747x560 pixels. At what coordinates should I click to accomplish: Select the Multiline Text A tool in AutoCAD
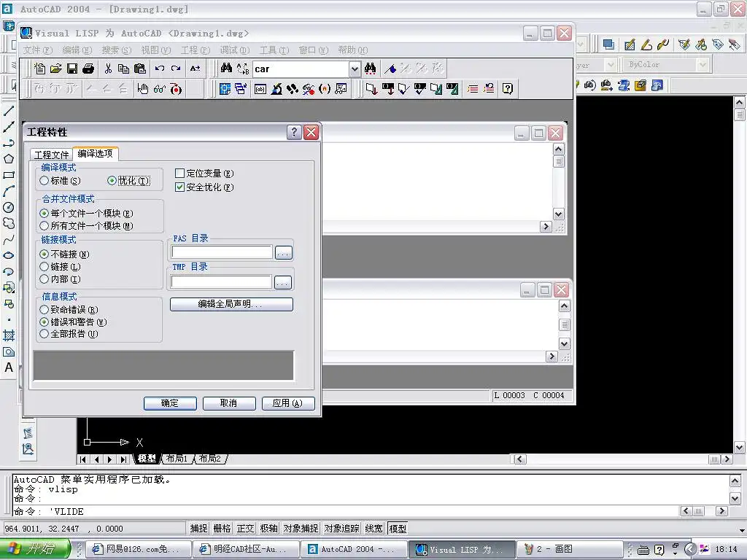9,367
